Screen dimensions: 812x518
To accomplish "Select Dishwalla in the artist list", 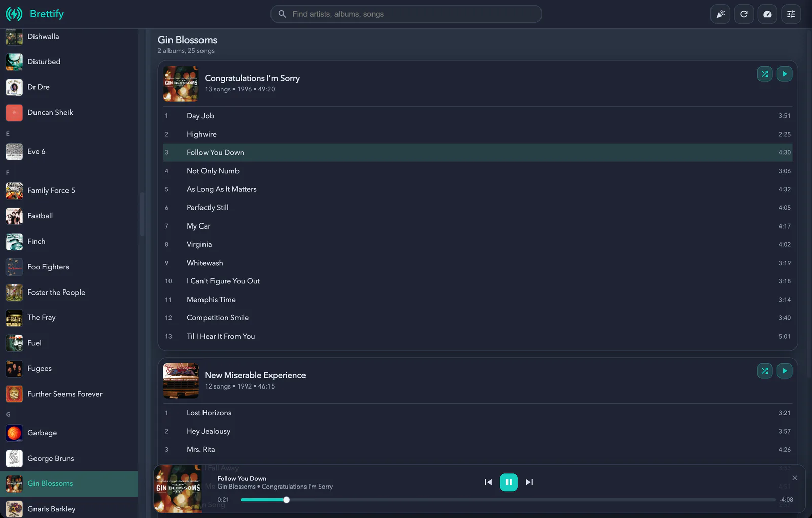I will tap(69, 37).
